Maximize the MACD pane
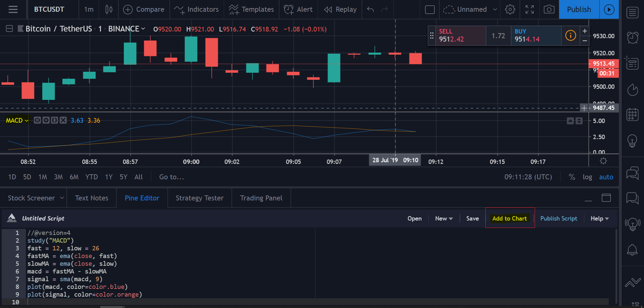This screenshot has width=644, height=308. [579, 121]
